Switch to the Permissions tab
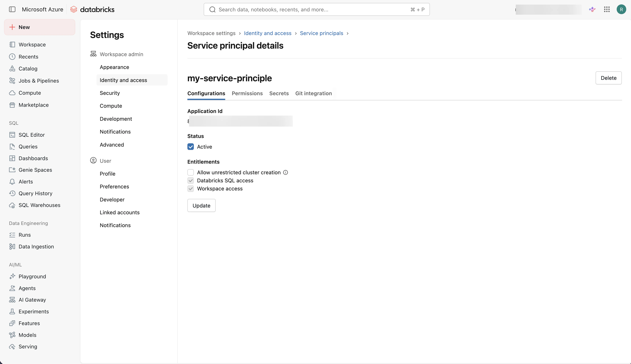The height and width of the screenshot is (364, 631). click(247, 93)
